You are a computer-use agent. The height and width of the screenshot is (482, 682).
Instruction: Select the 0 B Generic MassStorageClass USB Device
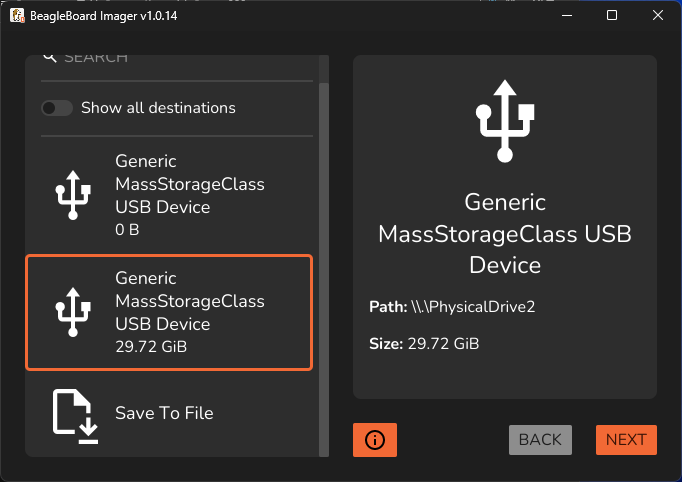point(169,195)
